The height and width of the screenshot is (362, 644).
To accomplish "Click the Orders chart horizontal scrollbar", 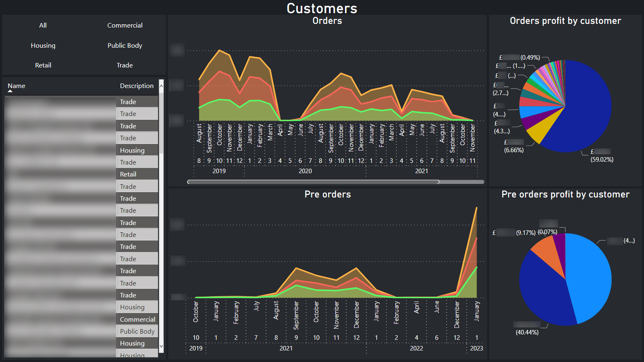I will (313, 182).
